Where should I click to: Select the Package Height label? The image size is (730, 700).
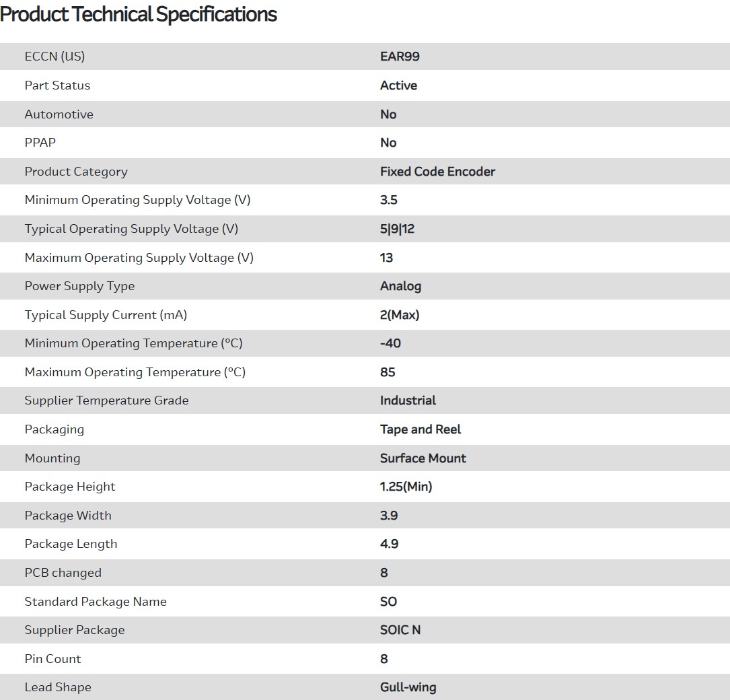(70, 487)
